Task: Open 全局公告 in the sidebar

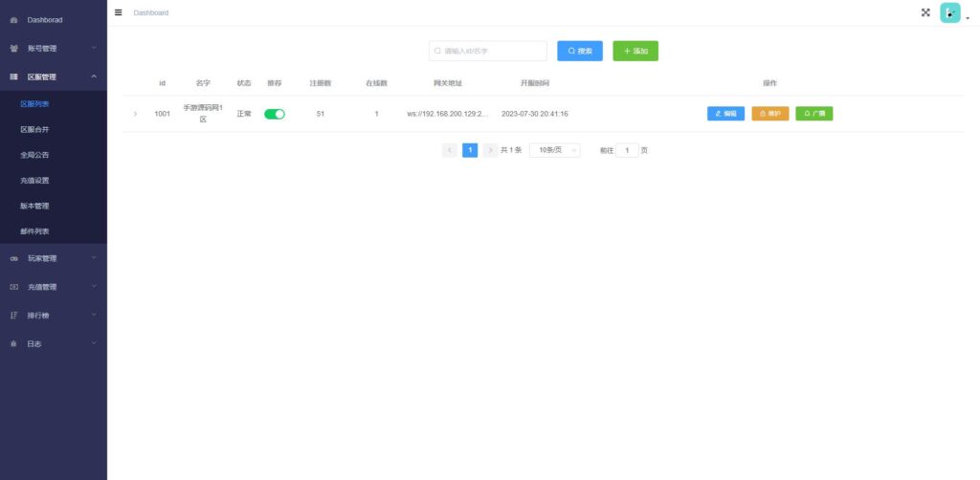Action: pos(54,155)
